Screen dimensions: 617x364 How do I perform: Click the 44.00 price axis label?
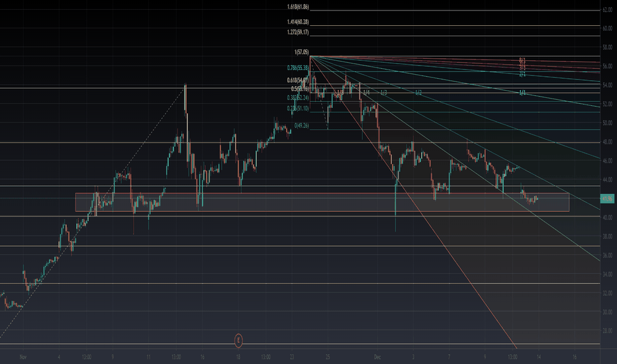(607, 179)
